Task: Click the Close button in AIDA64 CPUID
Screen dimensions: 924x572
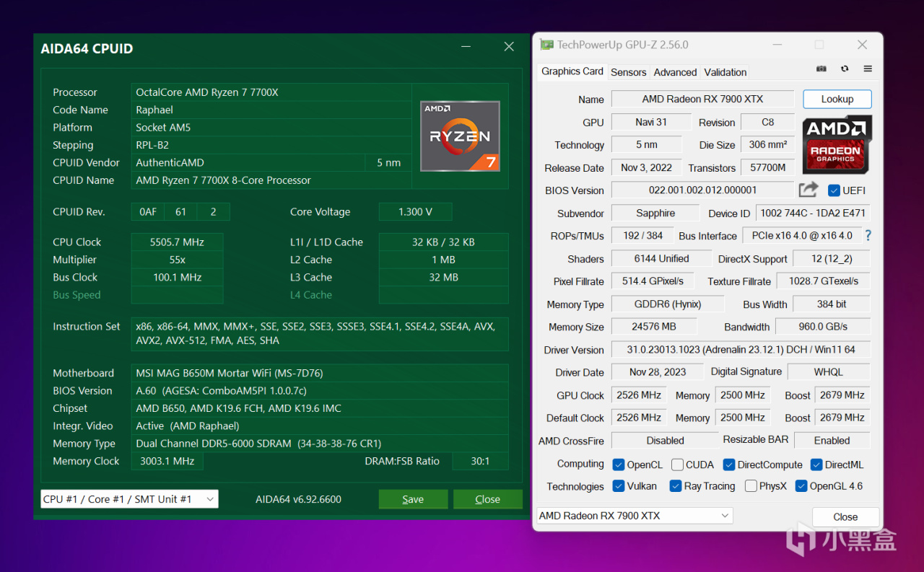Action: tap(487, 499)
